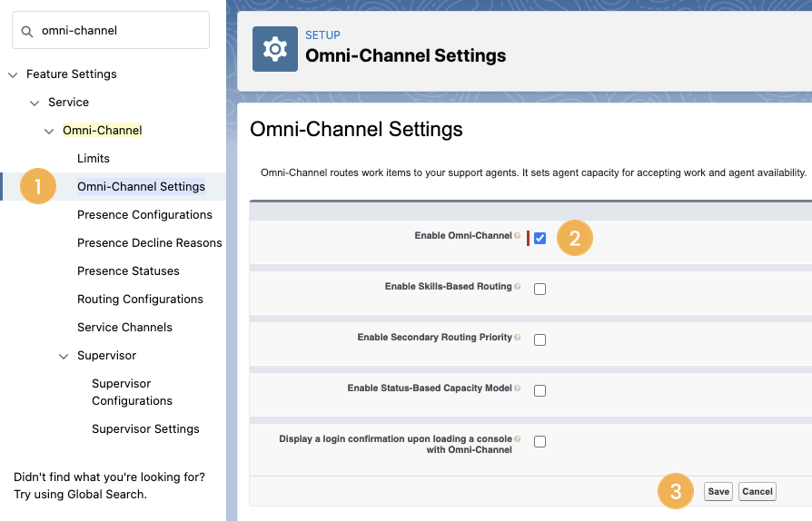Click the Supervisor tree label

pos(106,356)
